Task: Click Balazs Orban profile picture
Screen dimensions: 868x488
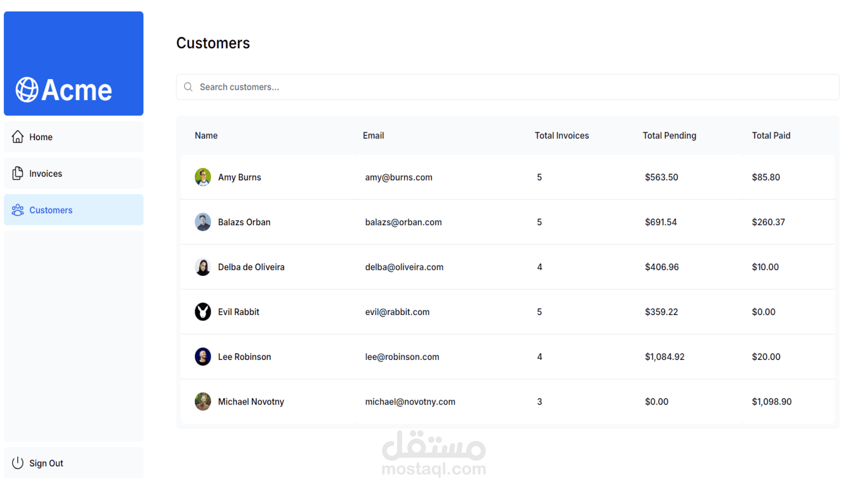Action: [x=203, y=222]
